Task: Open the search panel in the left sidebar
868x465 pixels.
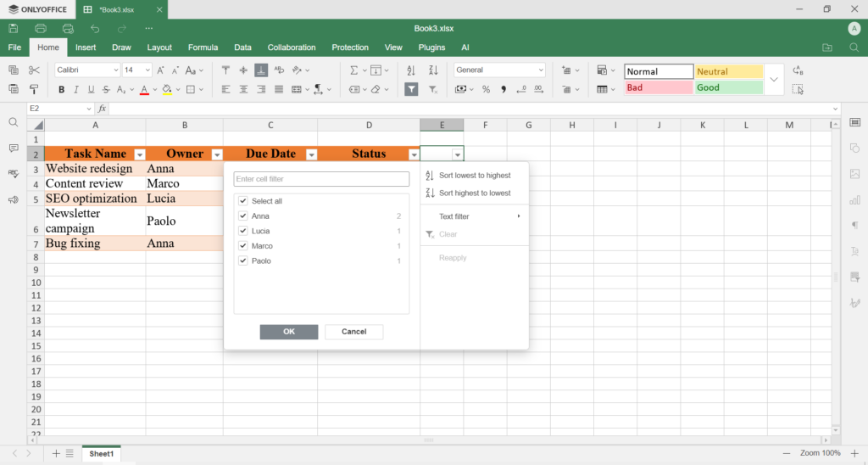Action: click(x=14, y=122)
